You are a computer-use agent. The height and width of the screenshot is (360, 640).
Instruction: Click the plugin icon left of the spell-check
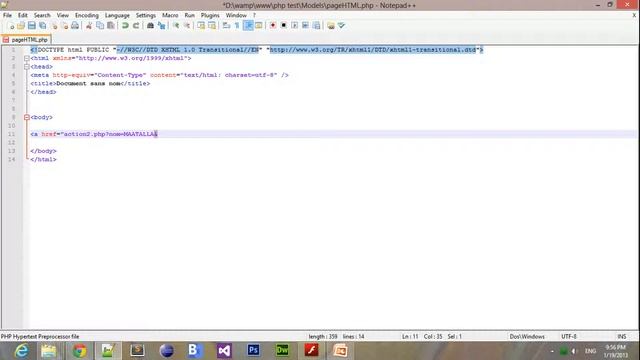coord(331,26)
